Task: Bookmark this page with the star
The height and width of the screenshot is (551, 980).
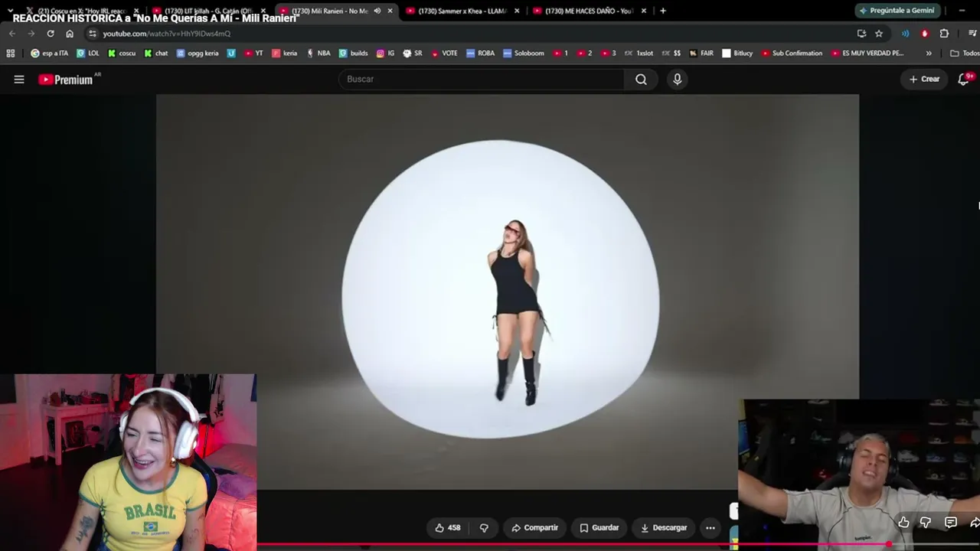Action: pyautogui.click(x=879, y=33)
